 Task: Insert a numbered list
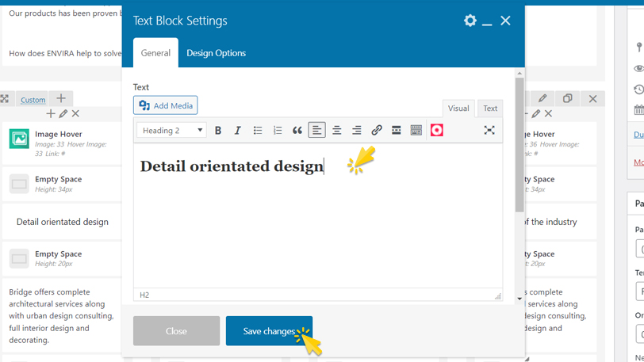278,131
